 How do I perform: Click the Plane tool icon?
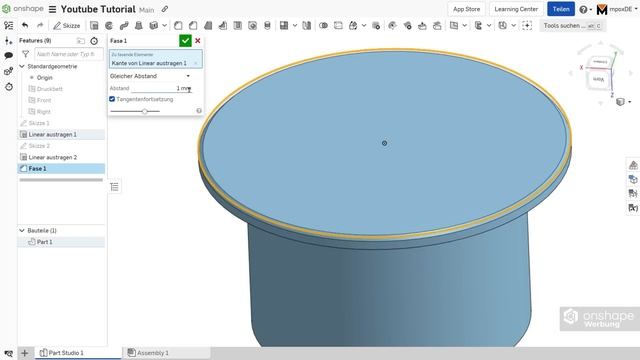[454, 26]
